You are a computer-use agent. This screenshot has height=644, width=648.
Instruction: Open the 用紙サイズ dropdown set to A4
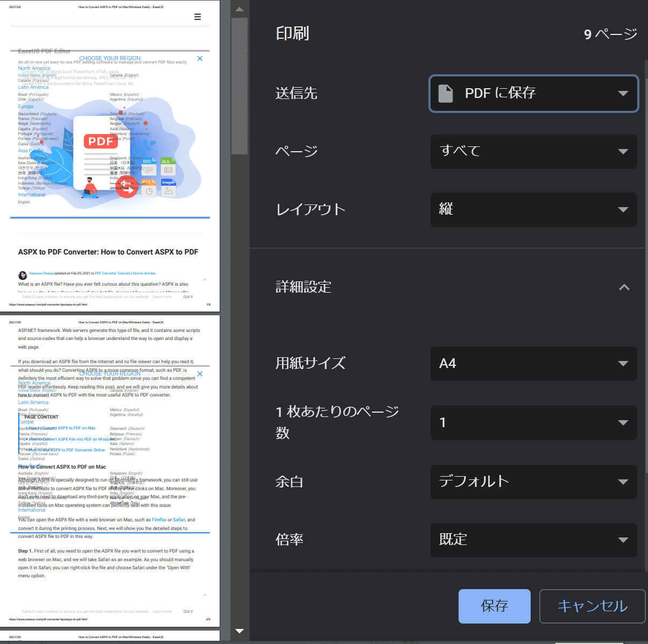(x=533, y=364)
